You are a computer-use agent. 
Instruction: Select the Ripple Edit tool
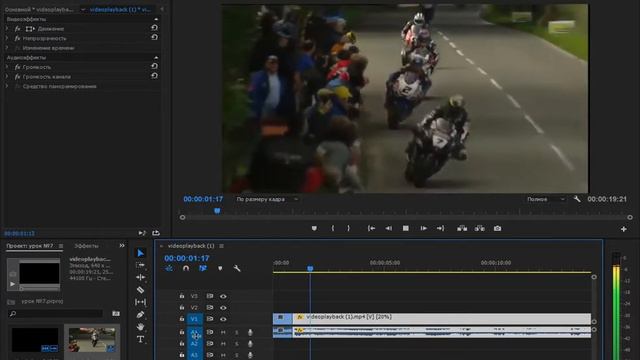(140, 277)
